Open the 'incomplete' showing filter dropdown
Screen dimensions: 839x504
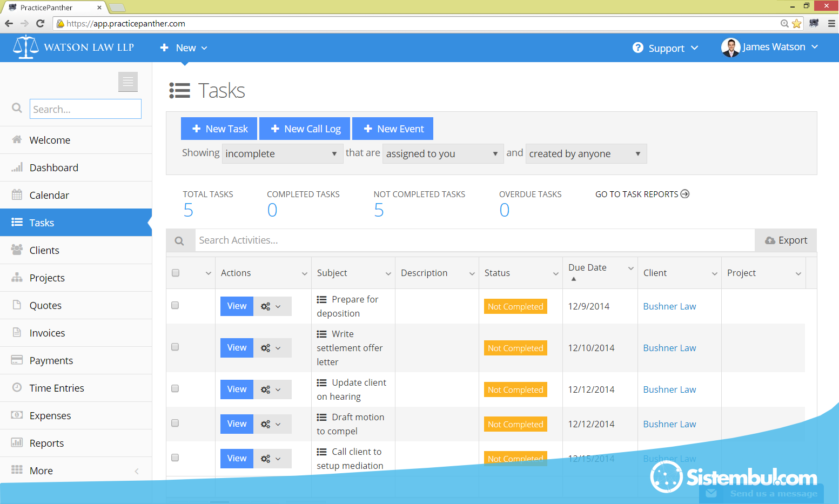coord(282,154)
